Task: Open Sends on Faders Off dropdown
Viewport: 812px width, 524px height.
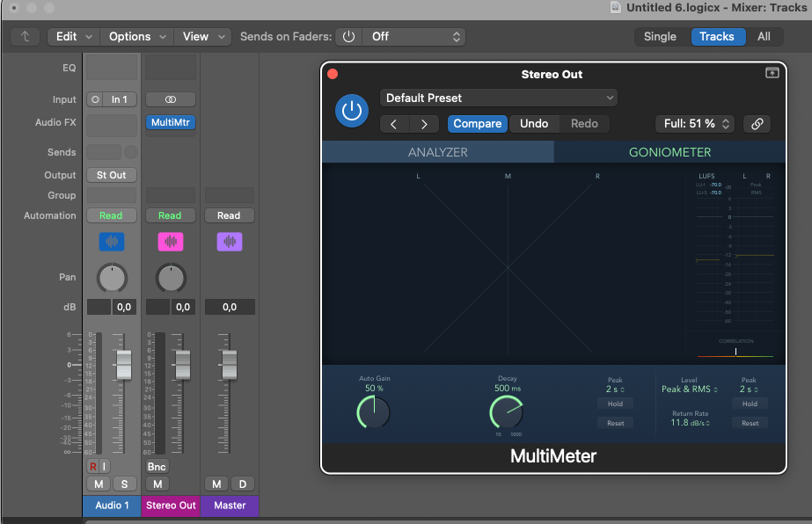Action: pyautogui.click(x=413, y=37)
